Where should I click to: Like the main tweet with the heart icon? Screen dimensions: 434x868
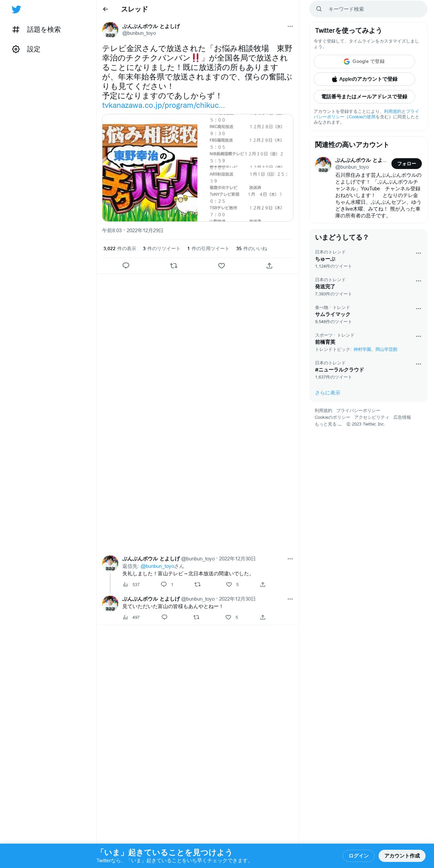pyautogui.click(x=221, y=266)
